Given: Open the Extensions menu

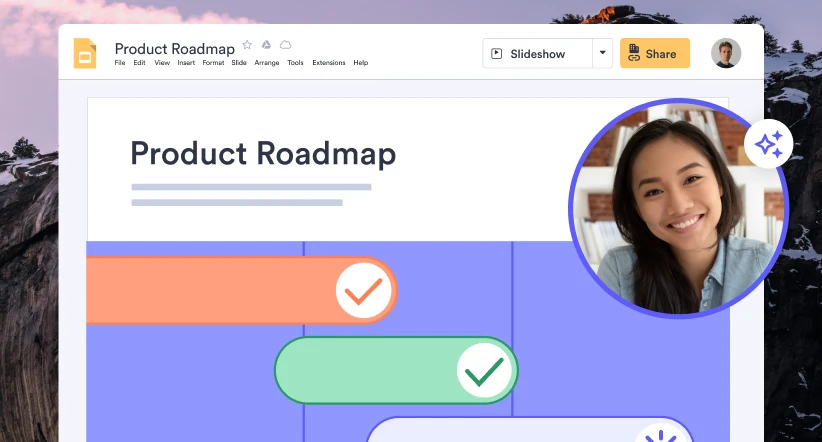Looking at the screenshot, I should pos(329,62).
